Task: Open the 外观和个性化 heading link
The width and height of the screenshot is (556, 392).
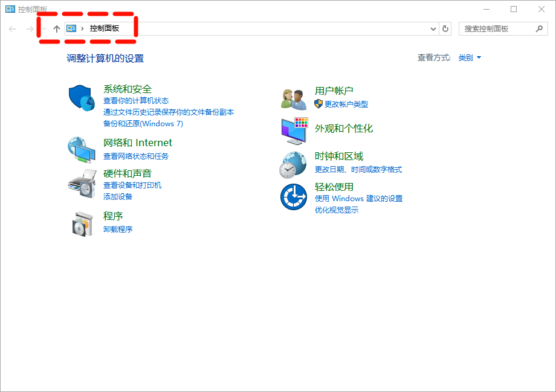Action: (344, 128)
